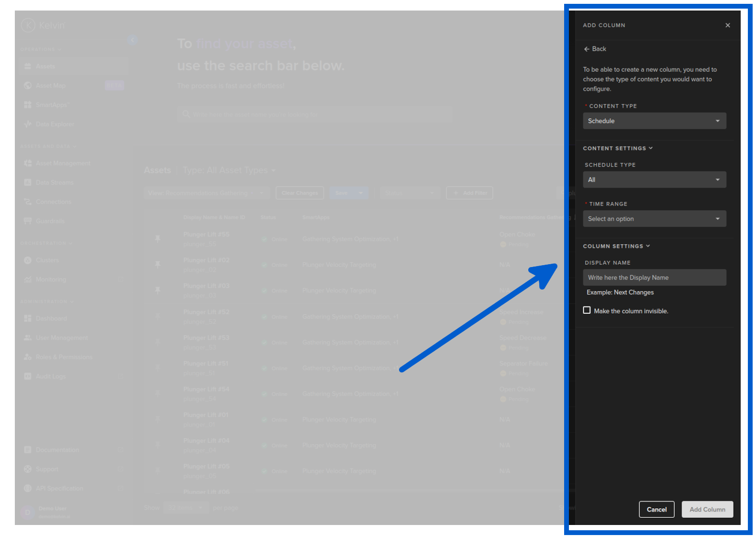
Task: Click the Clusters sidebar icon
Action: pyautogui.click(x=28, y=260)
